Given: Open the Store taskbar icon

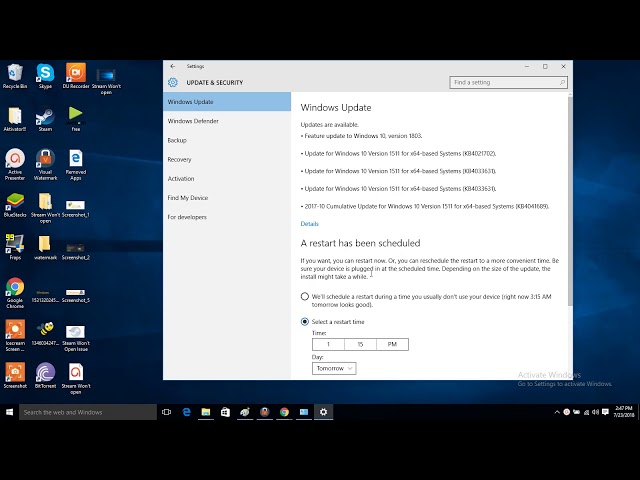Looking at the screenshot, I should coord(225,412).
